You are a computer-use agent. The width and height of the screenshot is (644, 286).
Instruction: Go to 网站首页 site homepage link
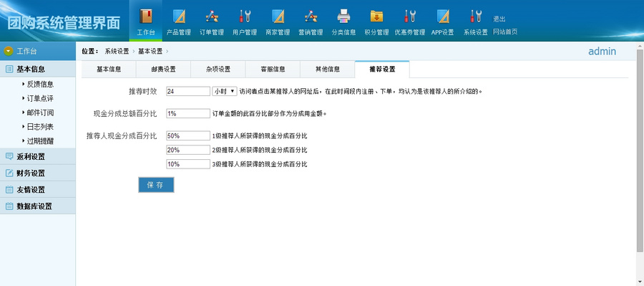tap(504, 32)
